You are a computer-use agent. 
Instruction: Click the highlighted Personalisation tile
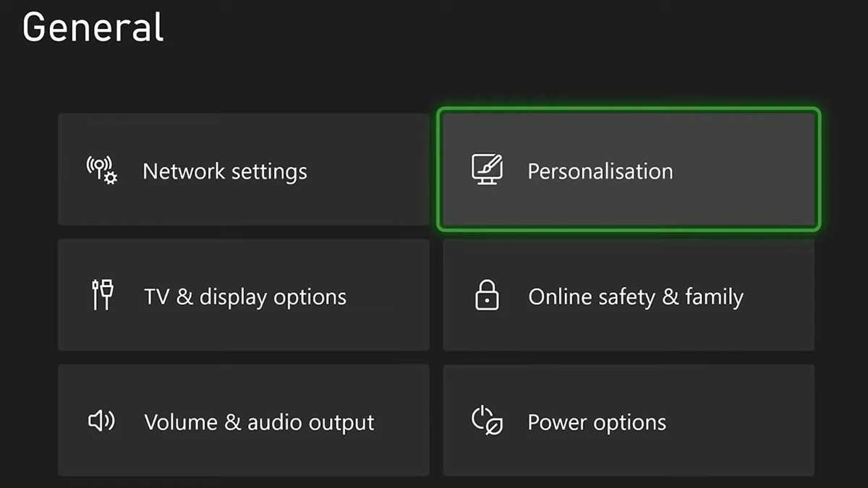(x=628, y=168)
